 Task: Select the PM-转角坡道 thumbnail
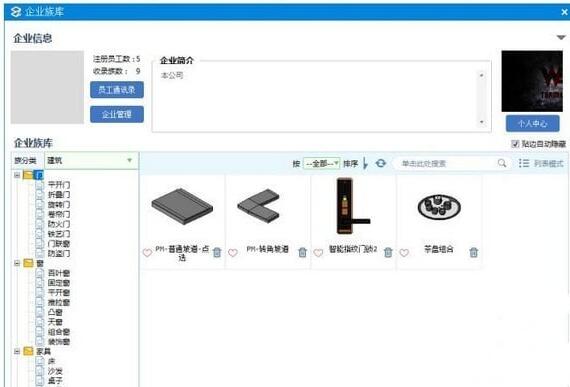click(258, 205)
